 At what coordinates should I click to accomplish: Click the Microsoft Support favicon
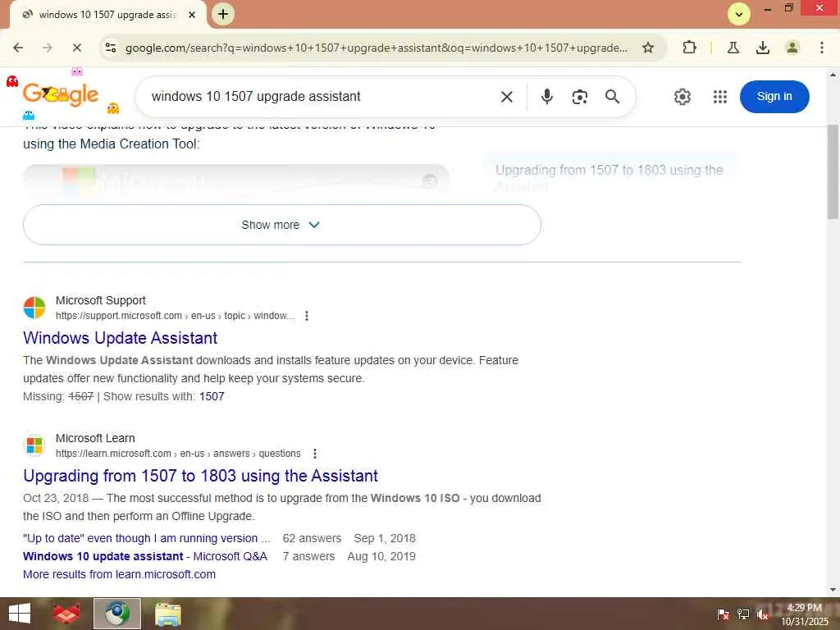click(34, 308)
